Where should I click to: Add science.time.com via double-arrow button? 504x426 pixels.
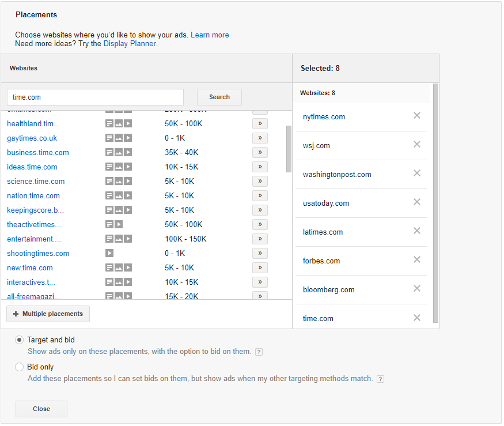pyautogui.click(x=260, y=182)
